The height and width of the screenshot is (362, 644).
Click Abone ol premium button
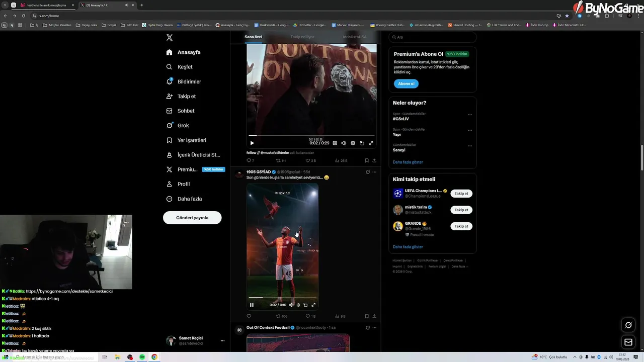pyautogui.click(x=406, y=84)
